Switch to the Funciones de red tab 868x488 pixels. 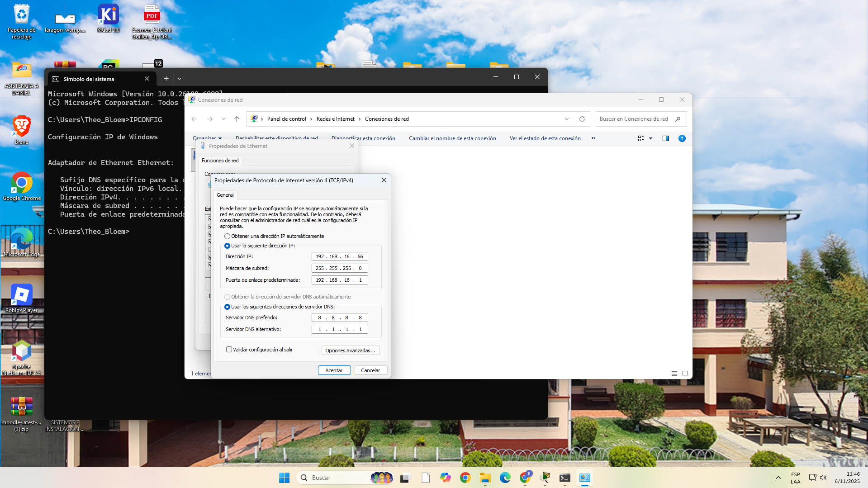(x=220, y=160)
